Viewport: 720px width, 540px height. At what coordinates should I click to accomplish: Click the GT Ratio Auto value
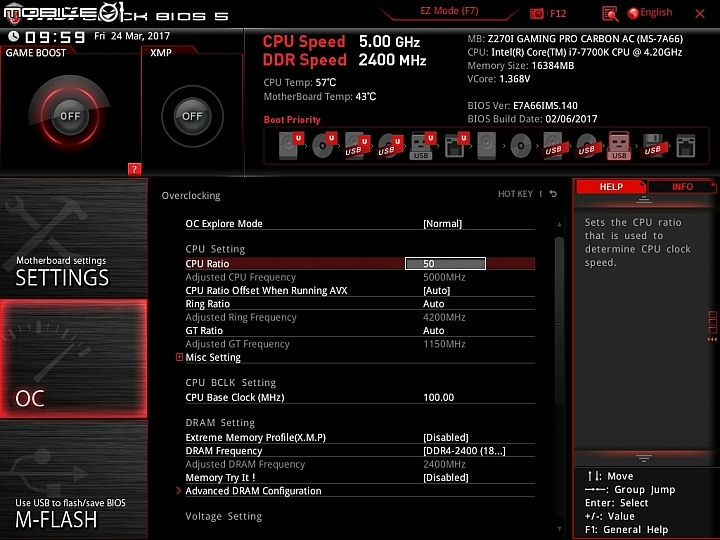coord(433,331)
